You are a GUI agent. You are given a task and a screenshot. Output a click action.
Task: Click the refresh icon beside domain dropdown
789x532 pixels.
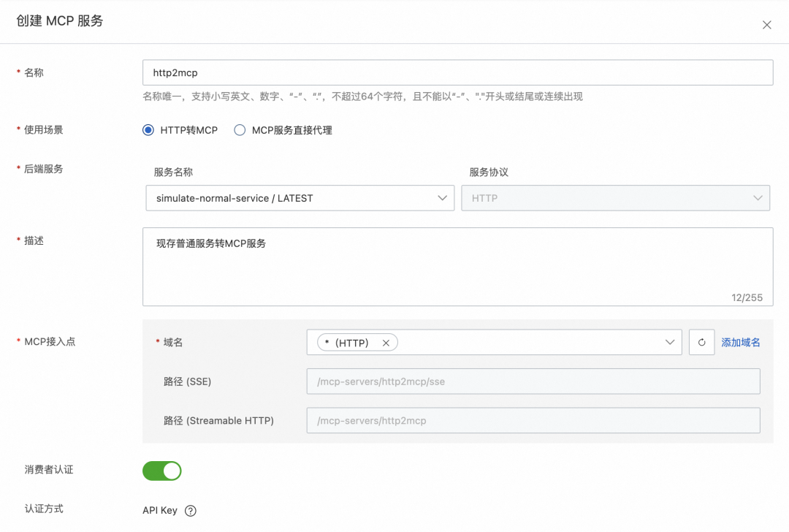point(701,342)
